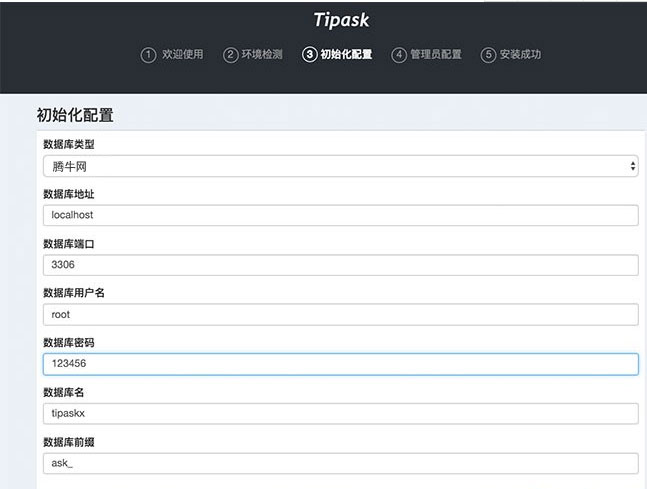The width and height of the screenshot is (647, 489).
Task: Select the 环境检测 step tab
Action: click(264, 55)
